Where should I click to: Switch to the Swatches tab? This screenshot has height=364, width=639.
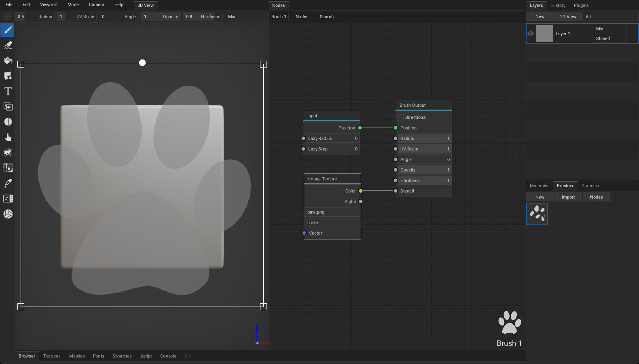[122, 356]
